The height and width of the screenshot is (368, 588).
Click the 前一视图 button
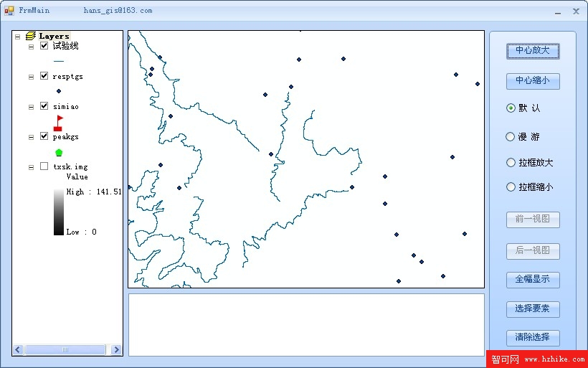(533, 220)
